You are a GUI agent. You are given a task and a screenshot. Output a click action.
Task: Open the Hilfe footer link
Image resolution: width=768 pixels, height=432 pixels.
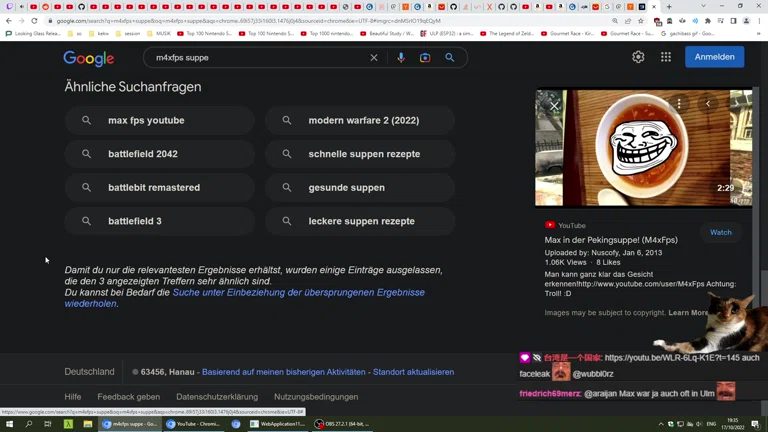(x=72, y=397)
